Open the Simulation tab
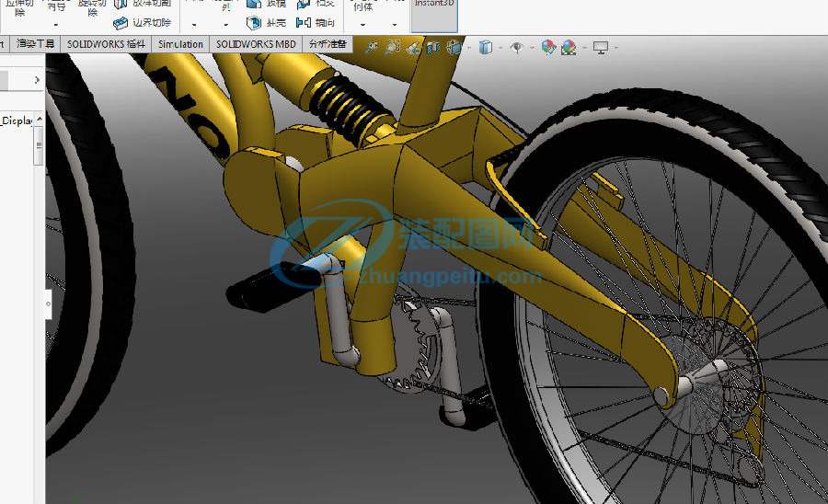Image resolution: width=828 pixels, height=504 pixels. pos(180,44)
